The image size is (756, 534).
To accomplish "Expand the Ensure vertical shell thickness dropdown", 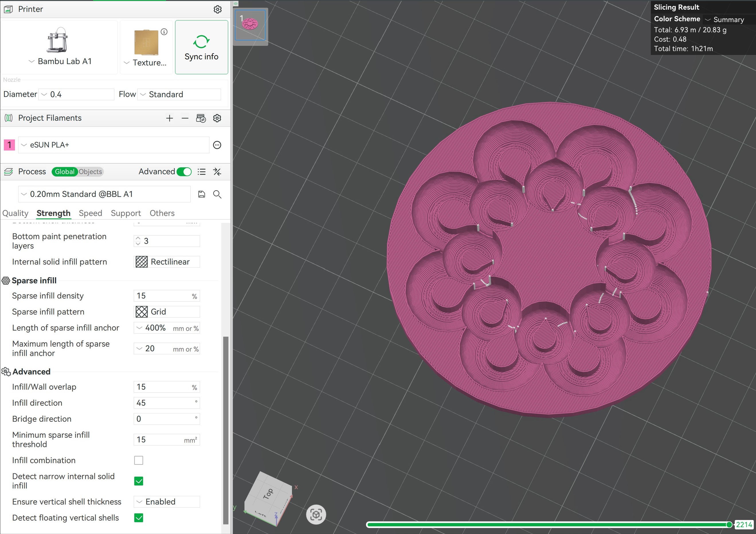I will (167, 502).
